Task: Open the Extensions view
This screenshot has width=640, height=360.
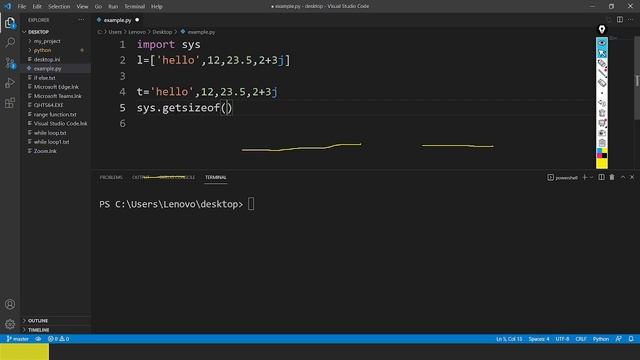Action: [10, 102]
